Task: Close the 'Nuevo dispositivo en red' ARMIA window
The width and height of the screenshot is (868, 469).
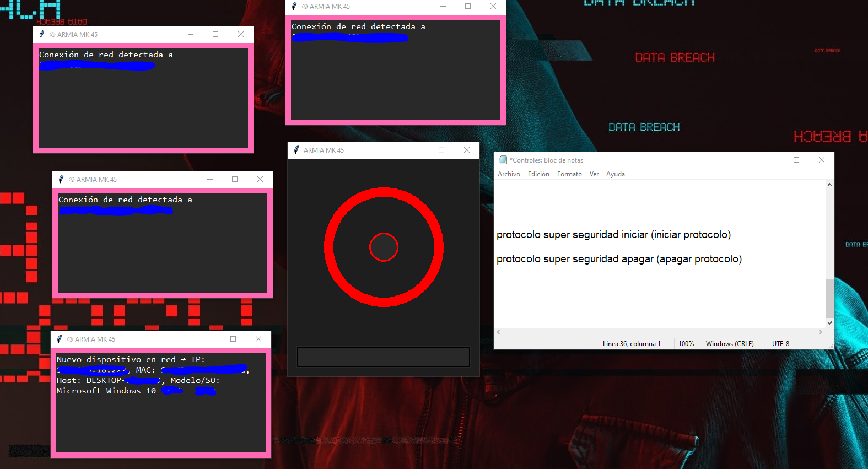Action: 258,339
